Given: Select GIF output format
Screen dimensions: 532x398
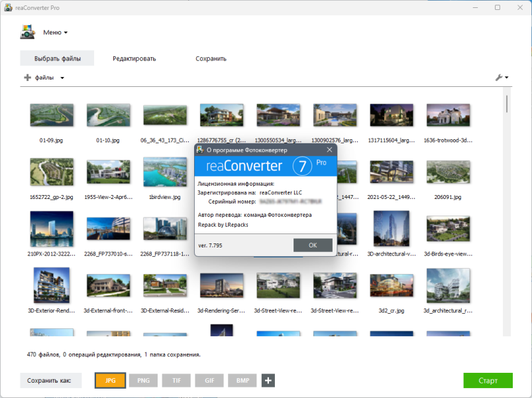Looking at the screenshot, I should pos(209,380).
